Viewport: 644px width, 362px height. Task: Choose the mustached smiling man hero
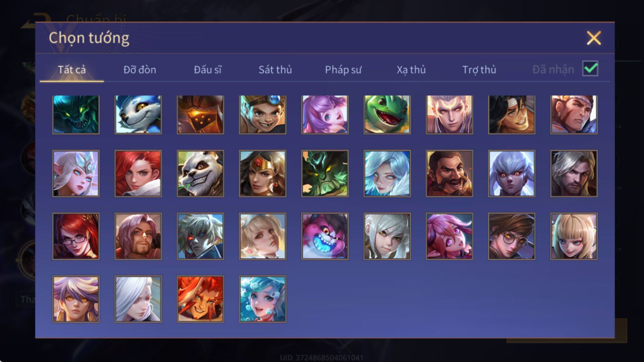click(449, 173)
